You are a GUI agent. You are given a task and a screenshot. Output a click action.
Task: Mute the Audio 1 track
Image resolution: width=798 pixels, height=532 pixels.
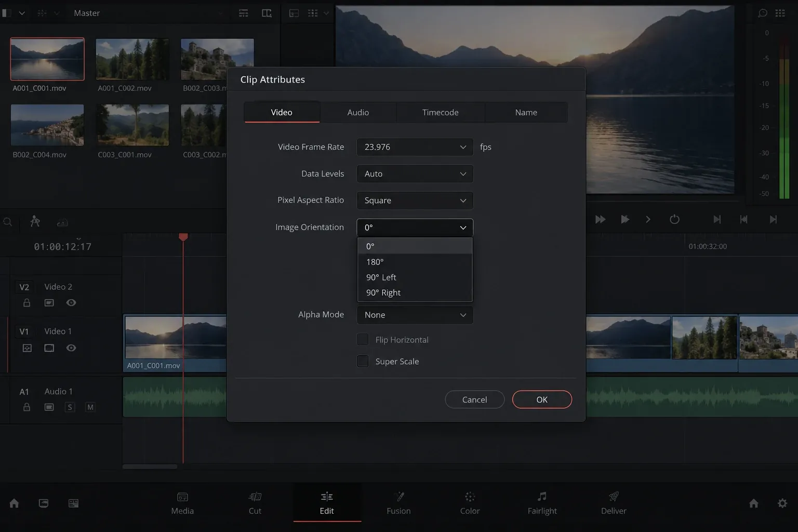[90, 407]
